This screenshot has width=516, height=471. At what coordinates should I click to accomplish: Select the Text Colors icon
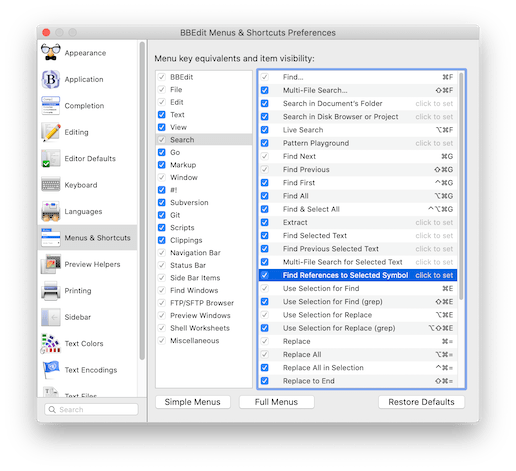[51, 343]
